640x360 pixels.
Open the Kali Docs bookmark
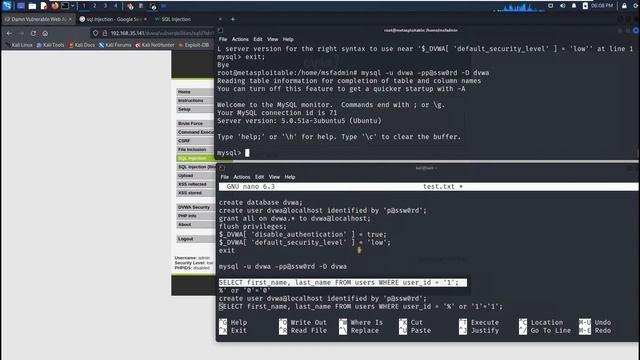tap(82, 45)
